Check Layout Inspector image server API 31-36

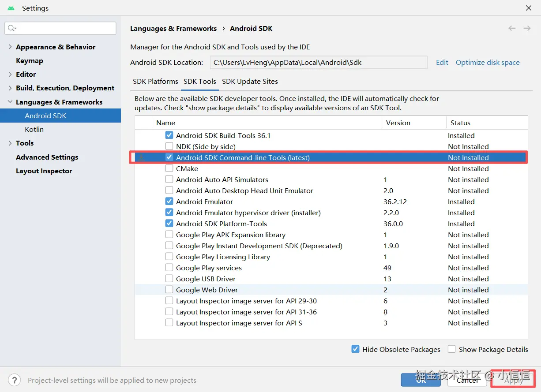(169, 312)
